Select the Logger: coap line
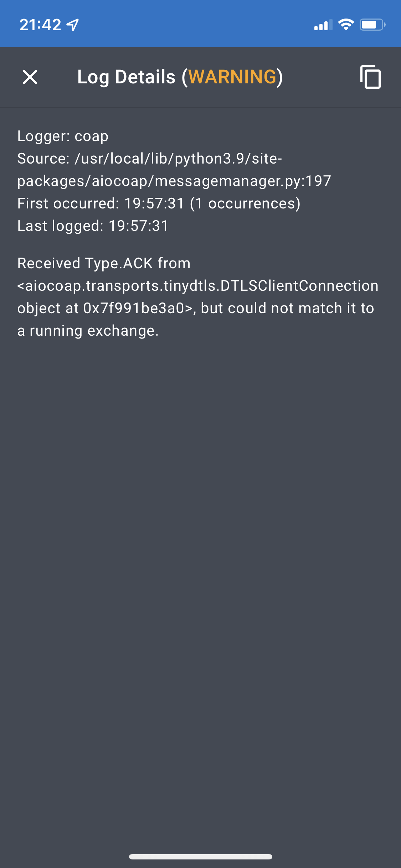 [x=62, y=136]
